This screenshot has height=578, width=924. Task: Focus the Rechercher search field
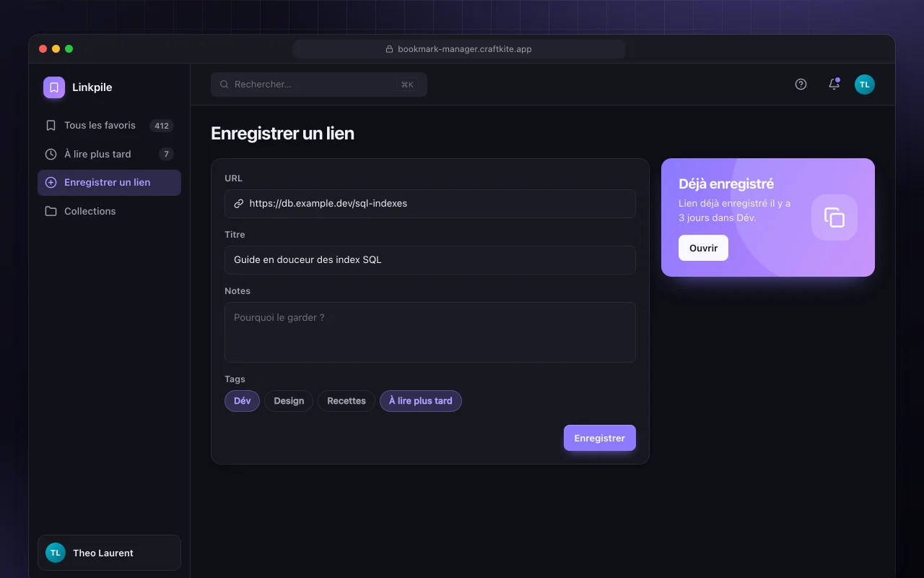319,85
